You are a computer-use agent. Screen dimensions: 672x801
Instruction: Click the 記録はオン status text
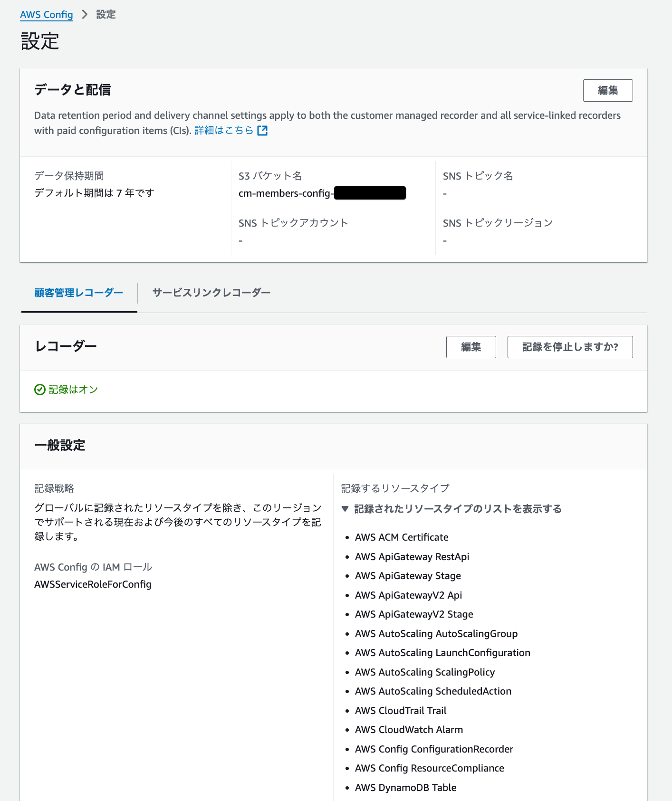pos(73,390)
